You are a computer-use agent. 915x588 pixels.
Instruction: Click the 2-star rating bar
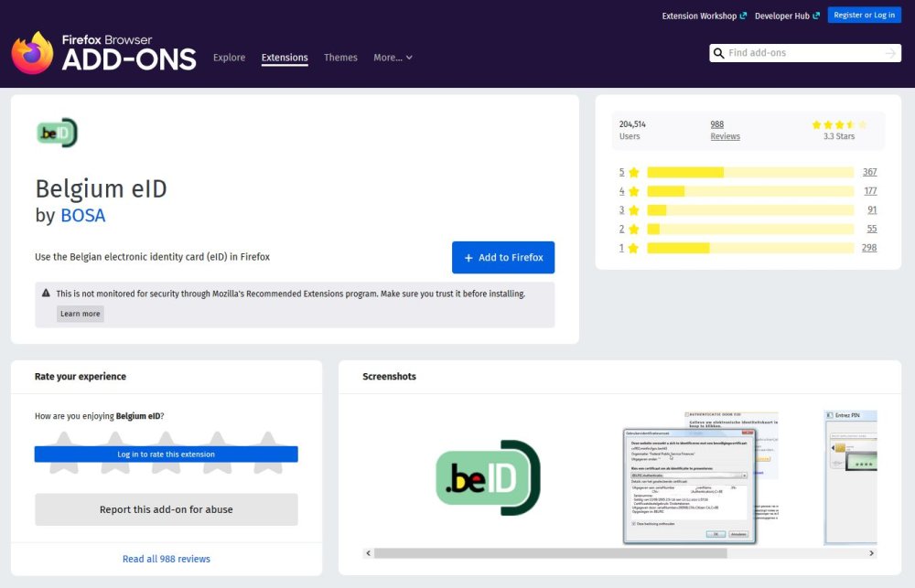click(x=750, y=230)
